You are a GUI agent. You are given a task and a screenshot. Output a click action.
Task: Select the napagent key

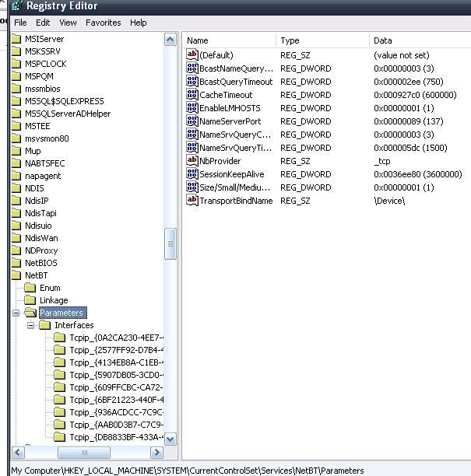43,176
